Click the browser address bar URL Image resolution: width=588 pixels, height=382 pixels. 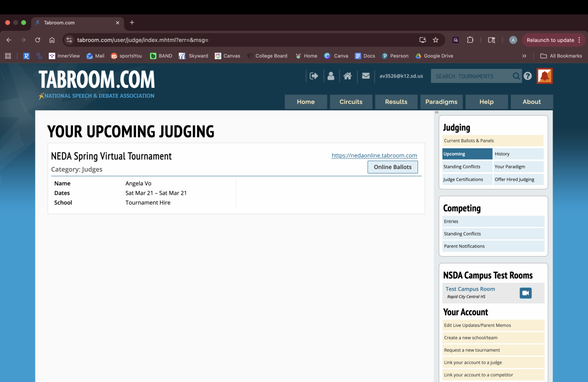coord(143,40)
